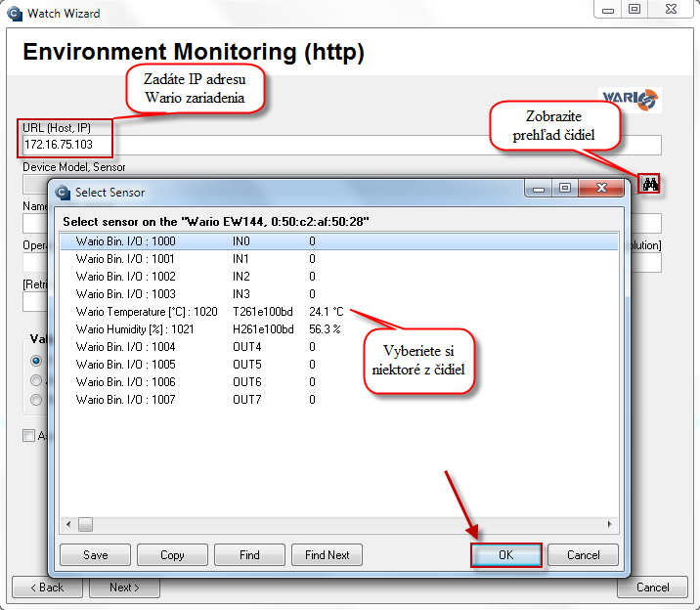The height and width of the screenshot is (610, 700).
Task: Click the Find Next button
Action: coord(327,555)
